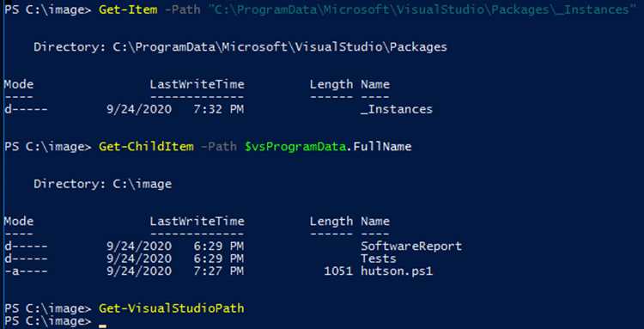Click the 7:32 PM timestamp

218,109
